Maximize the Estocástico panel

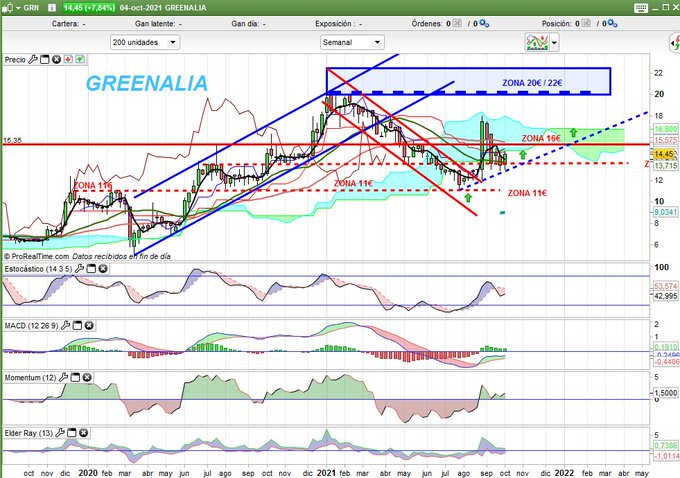click(x=91, y=269)
